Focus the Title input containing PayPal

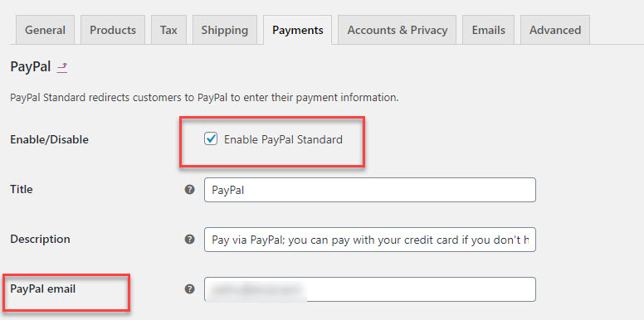[x=370, y=190]
